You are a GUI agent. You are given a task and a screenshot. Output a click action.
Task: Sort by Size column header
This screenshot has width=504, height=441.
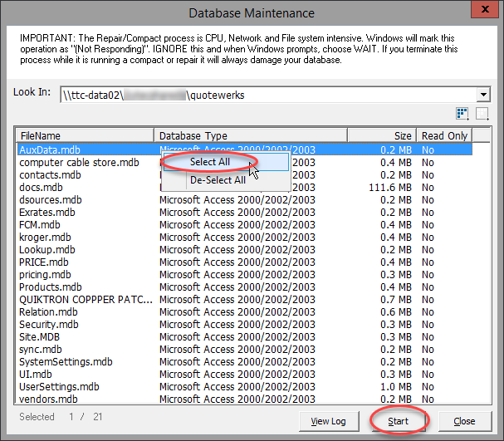click(x=382, y=135)
